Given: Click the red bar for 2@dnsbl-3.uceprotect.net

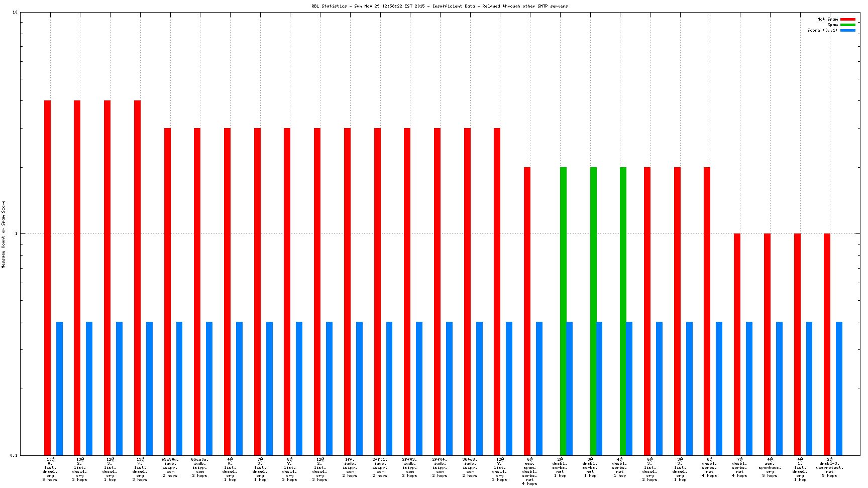Looking at the screenshot, I should [x=827, y=344].
